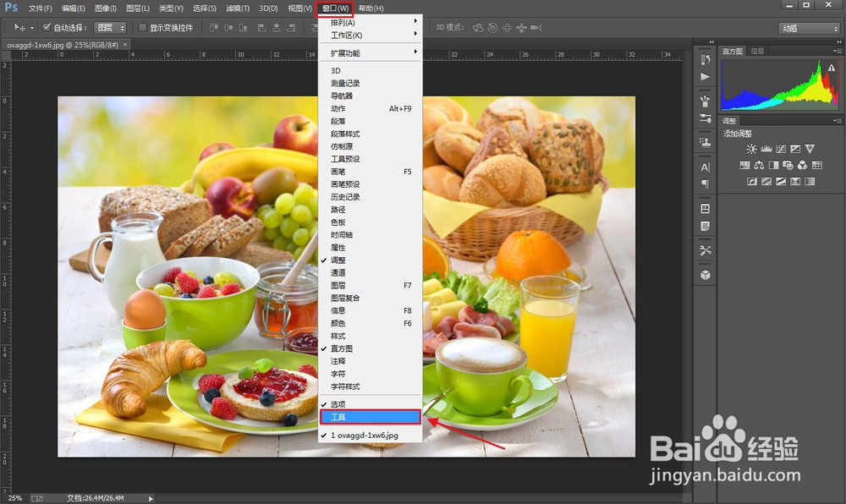Open the status bar info arrow

[x=151, y=499]
